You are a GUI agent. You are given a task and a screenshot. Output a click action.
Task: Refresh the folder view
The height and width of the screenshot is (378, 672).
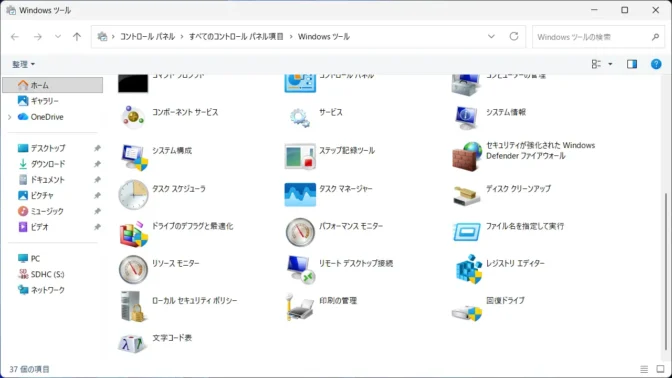pyautogui.click(x=514, y=36)
